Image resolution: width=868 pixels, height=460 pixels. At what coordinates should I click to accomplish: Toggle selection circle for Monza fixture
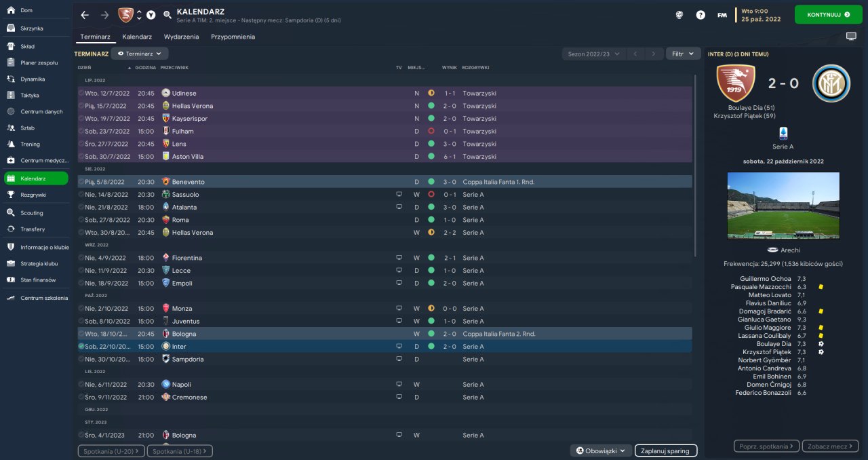coord(81,309)
